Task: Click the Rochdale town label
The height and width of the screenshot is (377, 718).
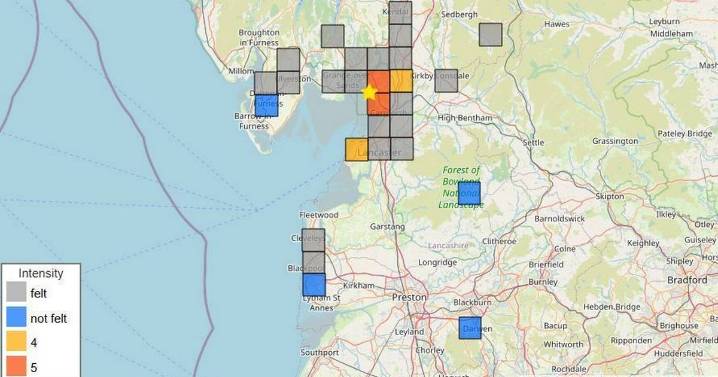Action: [569, 369]
